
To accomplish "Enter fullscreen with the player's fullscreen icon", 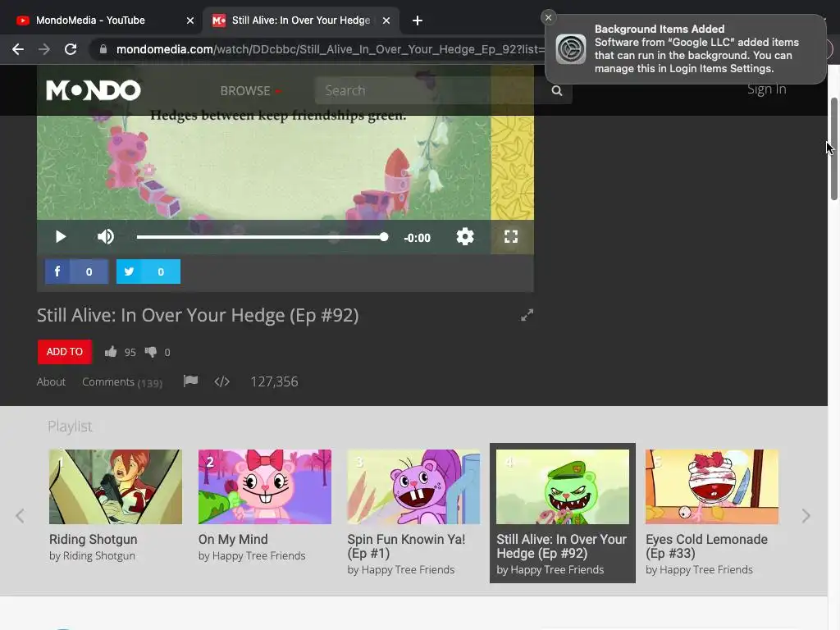I will (x=511, y=237).
